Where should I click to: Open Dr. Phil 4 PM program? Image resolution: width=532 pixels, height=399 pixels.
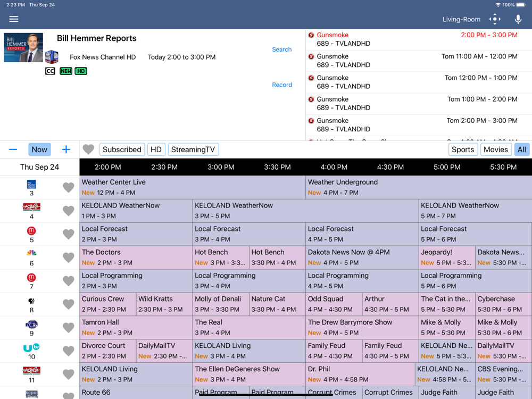360,375
